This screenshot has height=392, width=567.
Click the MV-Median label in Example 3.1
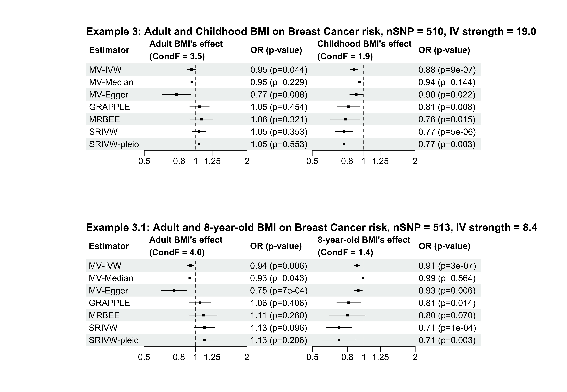(111, 278)
